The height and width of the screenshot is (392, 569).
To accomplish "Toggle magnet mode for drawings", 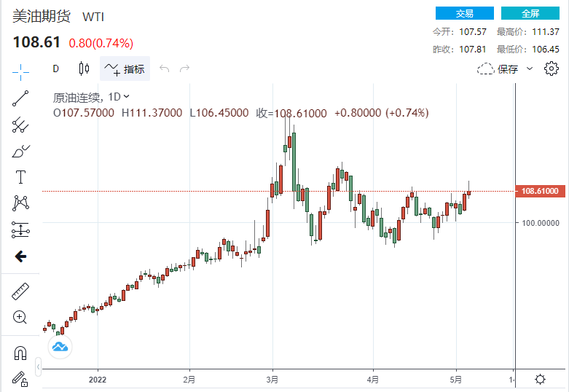I will click(x=20, y=353).
